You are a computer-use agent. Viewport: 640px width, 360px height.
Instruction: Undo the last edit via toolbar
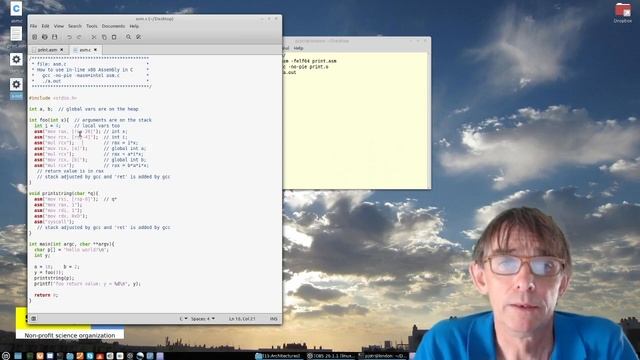(x=69, y=37)
